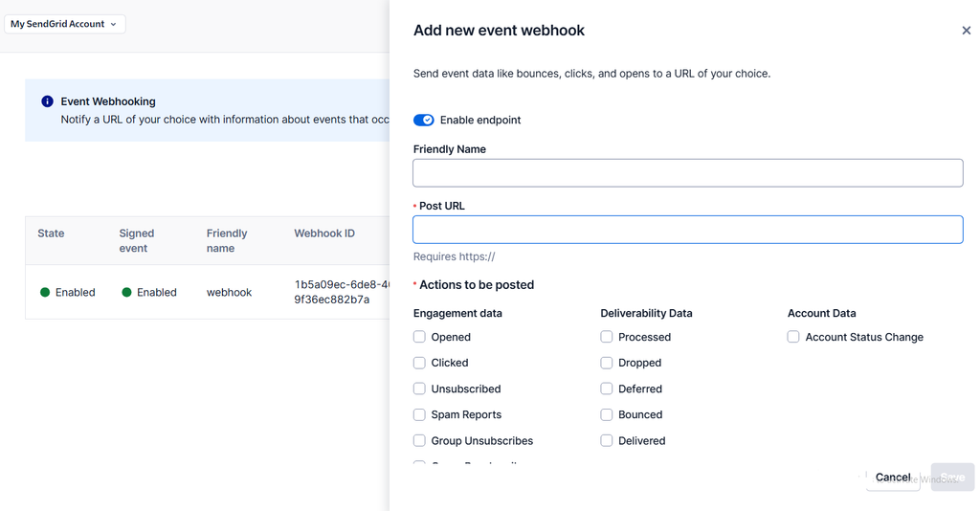Click the Post URL input field
Viewport: 980px width, 511px height.
[x=687, y=230]
